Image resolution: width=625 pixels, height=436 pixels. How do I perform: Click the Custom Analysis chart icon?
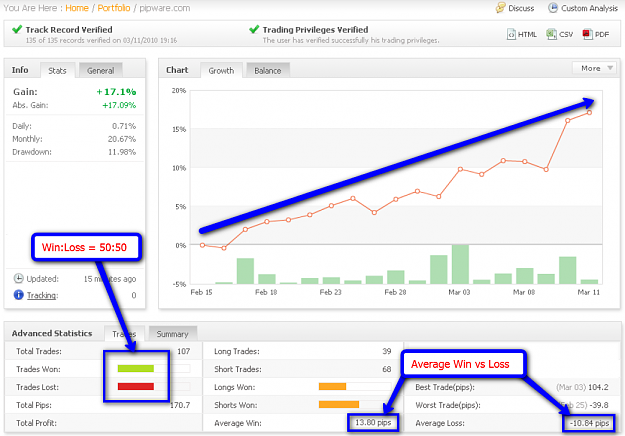[x=552, y=8]
